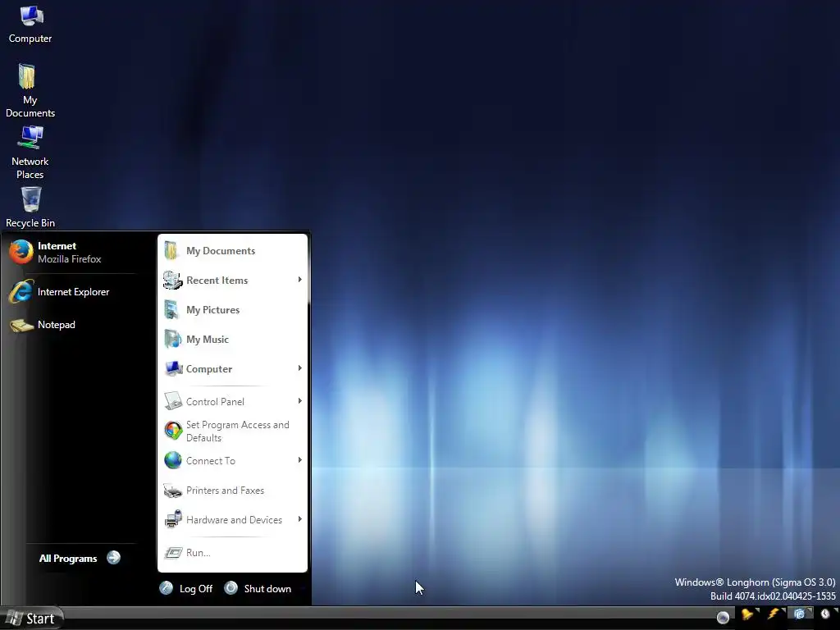Screen dimensions: 840x630
Task: Click the blue swirl tray icon
Action: point(799,614)
